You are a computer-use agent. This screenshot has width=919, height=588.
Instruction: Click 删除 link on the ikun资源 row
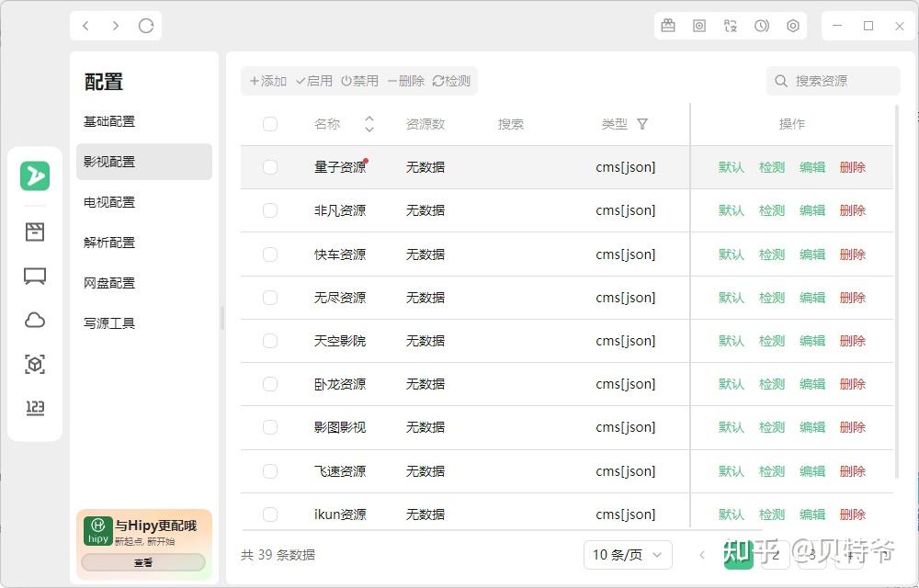point(853,514)
